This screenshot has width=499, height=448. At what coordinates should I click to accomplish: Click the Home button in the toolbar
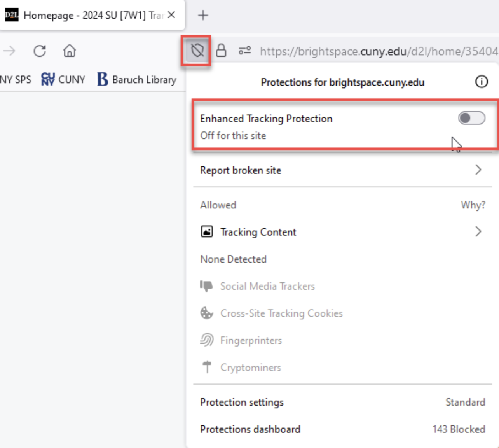coord(69,51)
